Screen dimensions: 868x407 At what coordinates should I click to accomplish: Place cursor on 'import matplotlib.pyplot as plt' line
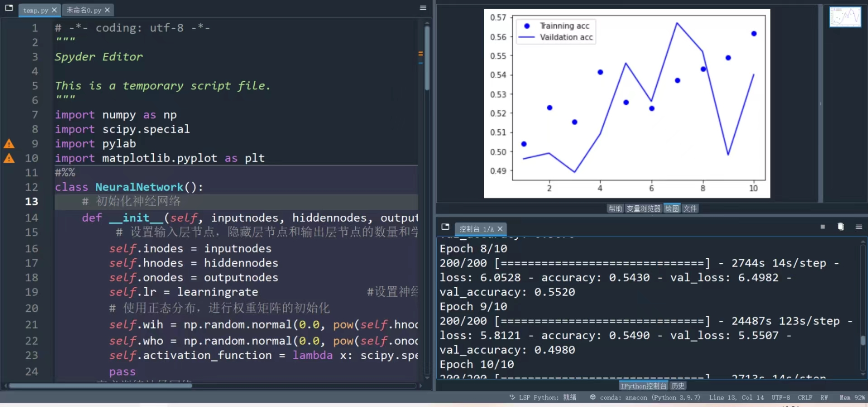(160, 158)
